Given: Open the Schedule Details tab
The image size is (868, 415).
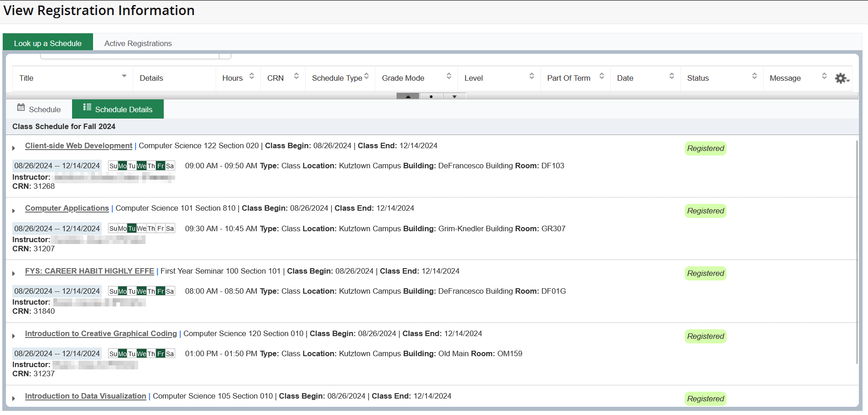Looking at the screenshot, I should click(118, 109).
